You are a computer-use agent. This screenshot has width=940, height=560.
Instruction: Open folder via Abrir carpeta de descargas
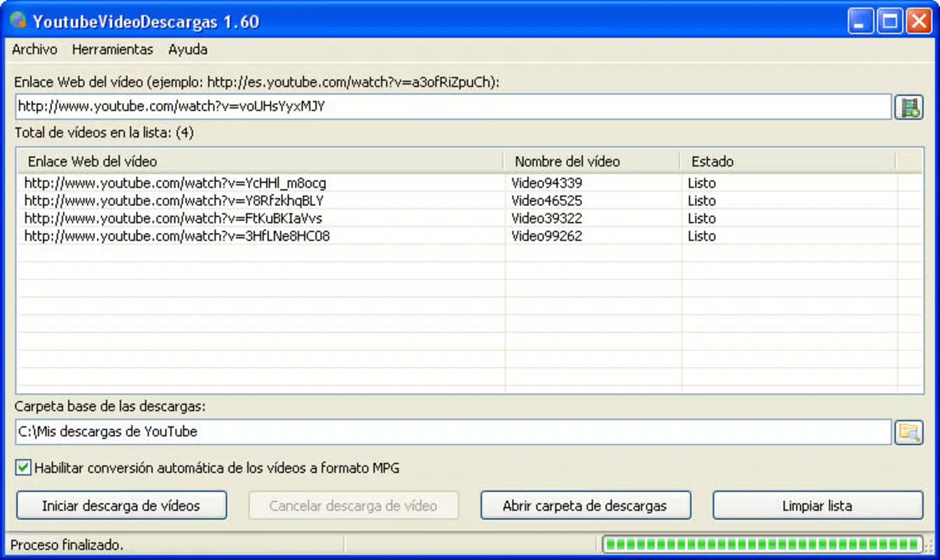(586, 505)
